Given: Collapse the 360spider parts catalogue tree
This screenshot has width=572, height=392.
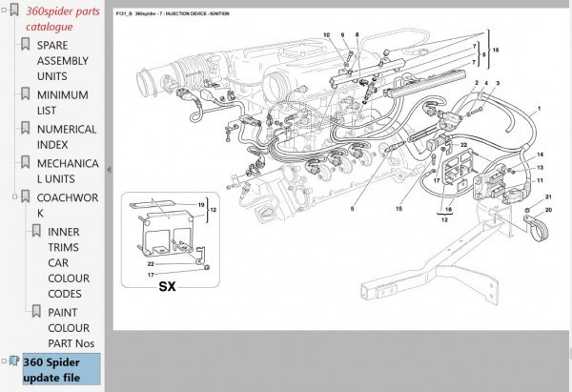Looking at the screenshot, I should coord(4,10).
